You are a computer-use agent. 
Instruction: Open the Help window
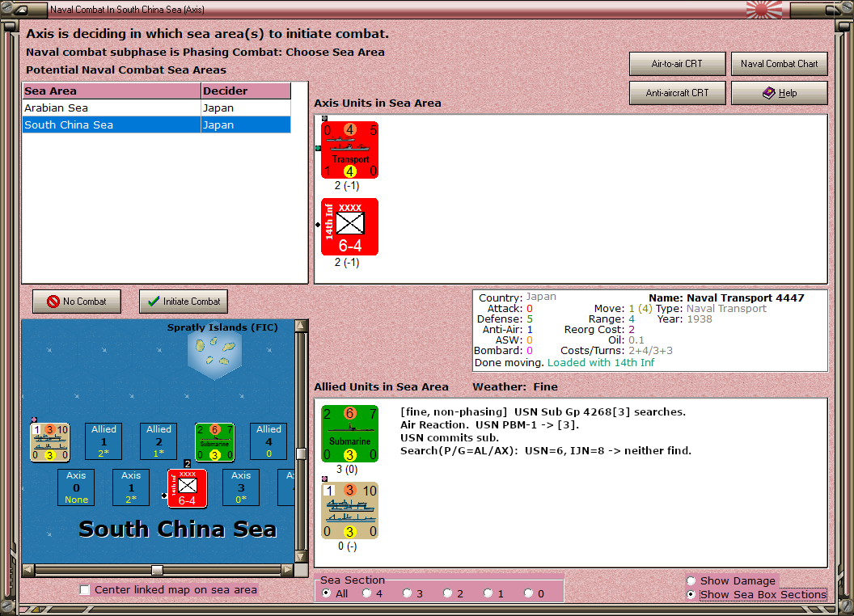pyautogui.click(x=779, y=93)
